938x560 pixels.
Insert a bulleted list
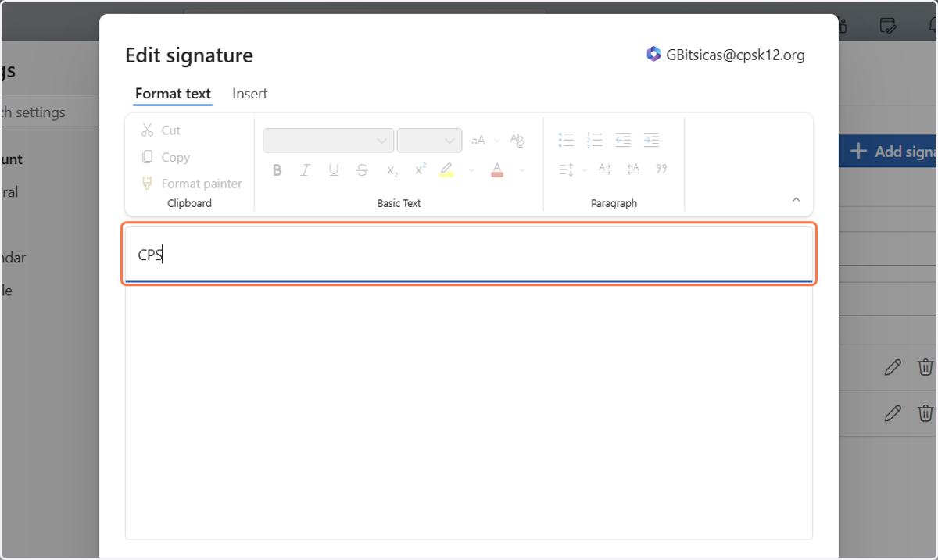tap(566, 141)
